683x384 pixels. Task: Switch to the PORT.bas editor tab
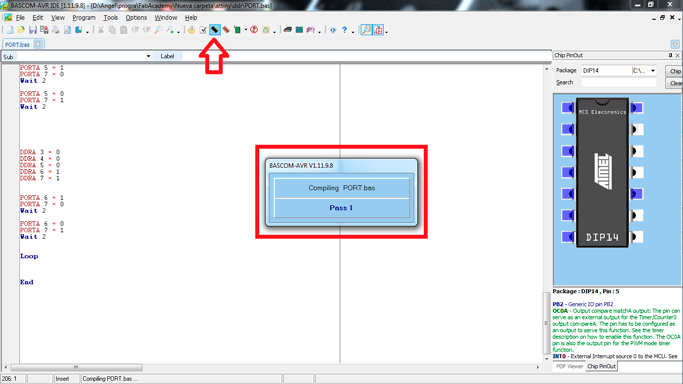click(17, 44)
